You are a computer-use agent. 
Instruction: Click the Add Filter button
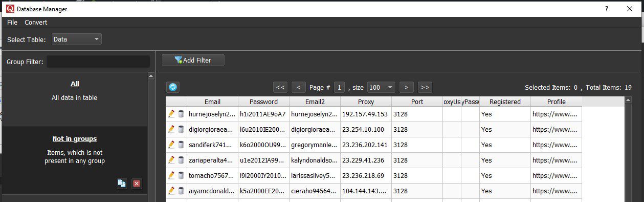coord(193,60)
